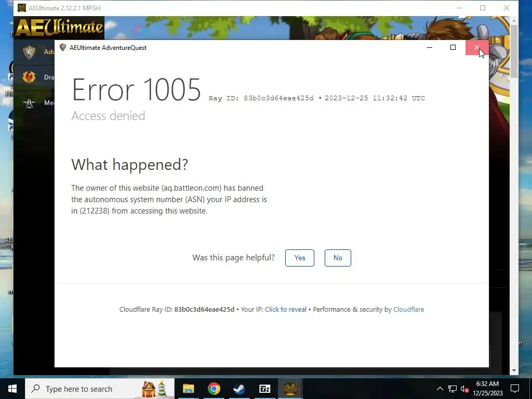
Task: Click the Error 1005 heading text
Action: coord(137,89)
